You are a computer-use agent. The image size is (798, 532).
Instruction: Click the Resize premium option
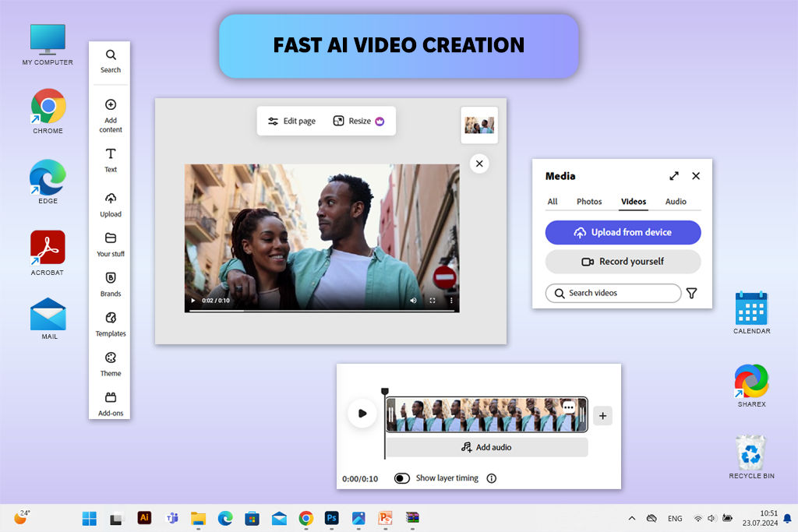(x=358, y=121)
